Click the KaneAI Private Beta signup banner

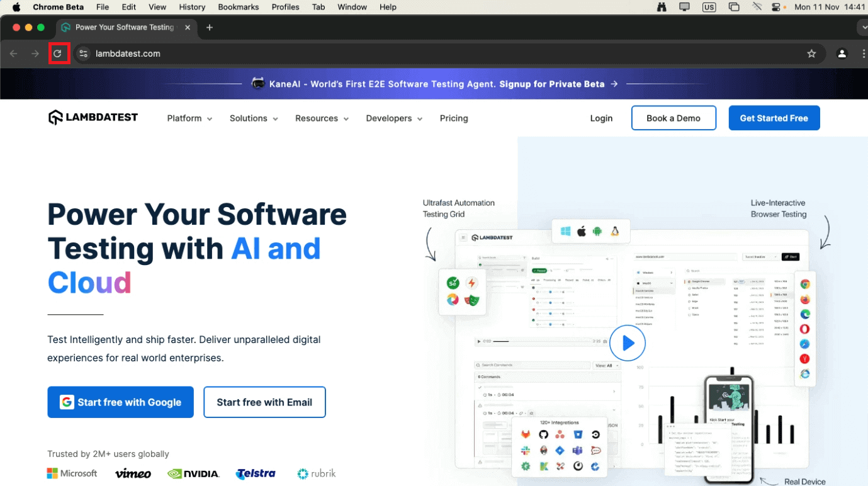click(434, 84)
